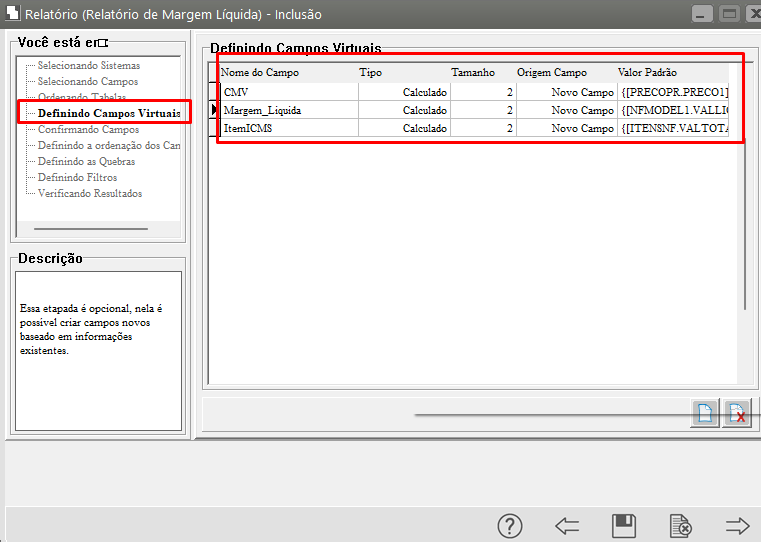The width and height of the screenshot is (761, 542).
Task: Select the 'Selecionando Sistemas' step
Action: tap(89, 66)
